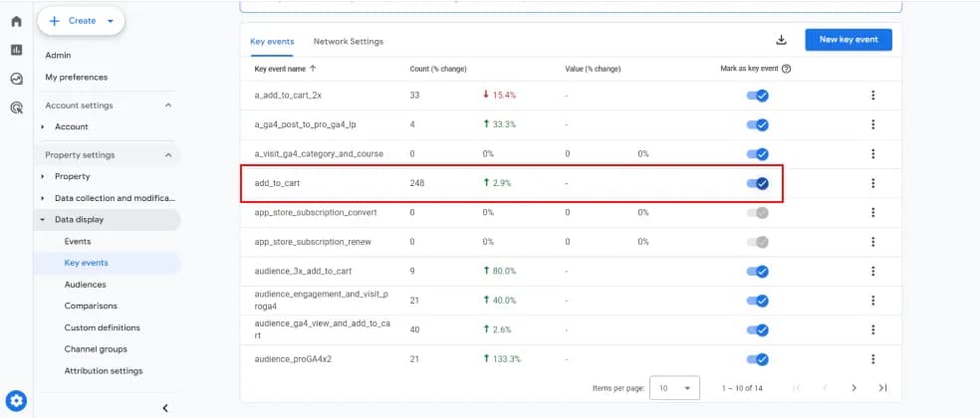Open Key events sidebar item
This screenshot has height=418, width=980.
coord(87,263)
